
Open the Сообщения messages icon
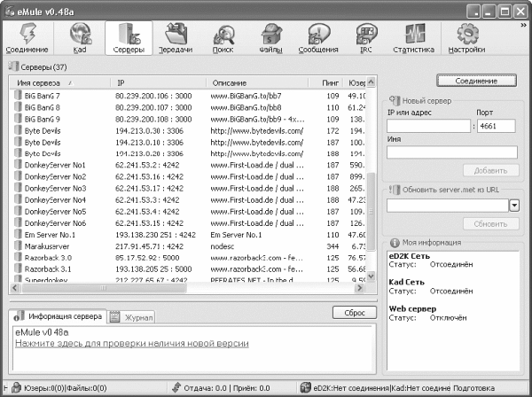[318, 38]
